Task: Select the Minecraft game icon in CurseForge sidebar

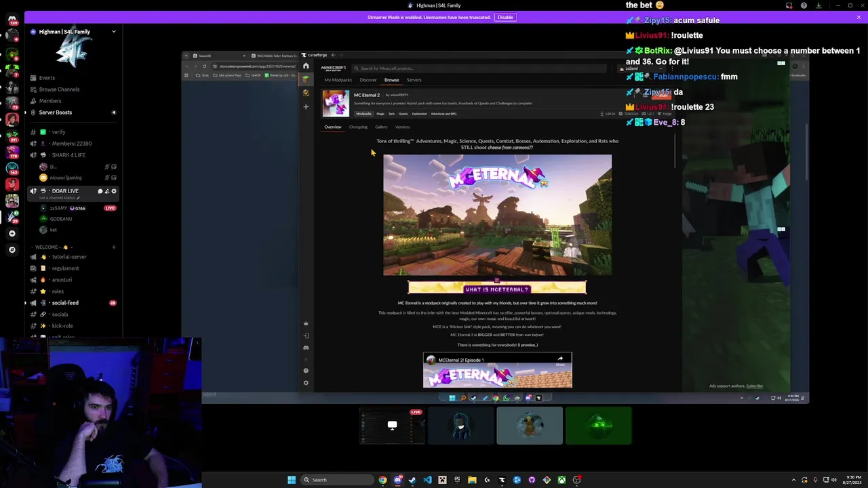Action: pos(306,79)
